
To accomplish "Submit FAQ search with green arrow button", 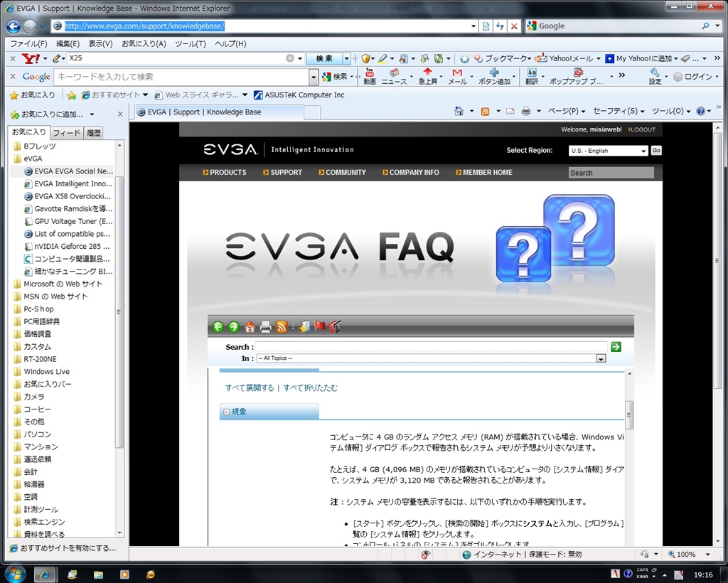I will tap(616, 347).
